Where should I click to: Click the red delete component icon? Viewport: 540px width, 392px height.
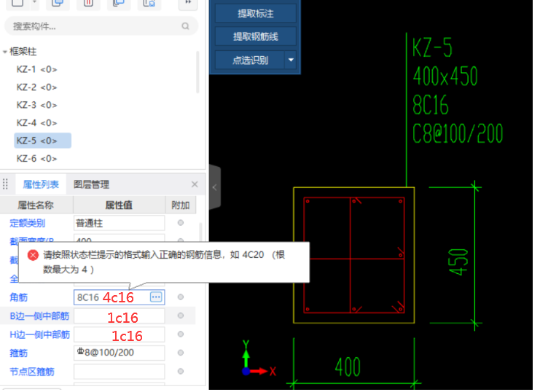pyautogui.click(x=88, y=4)
